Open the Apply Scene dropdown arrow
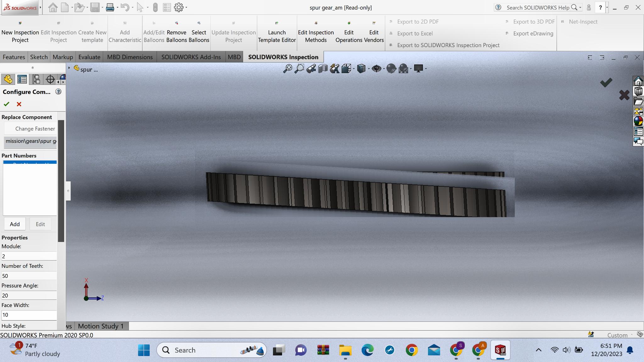The height and width of the screenshot is (362, 644). coord(411,69)
